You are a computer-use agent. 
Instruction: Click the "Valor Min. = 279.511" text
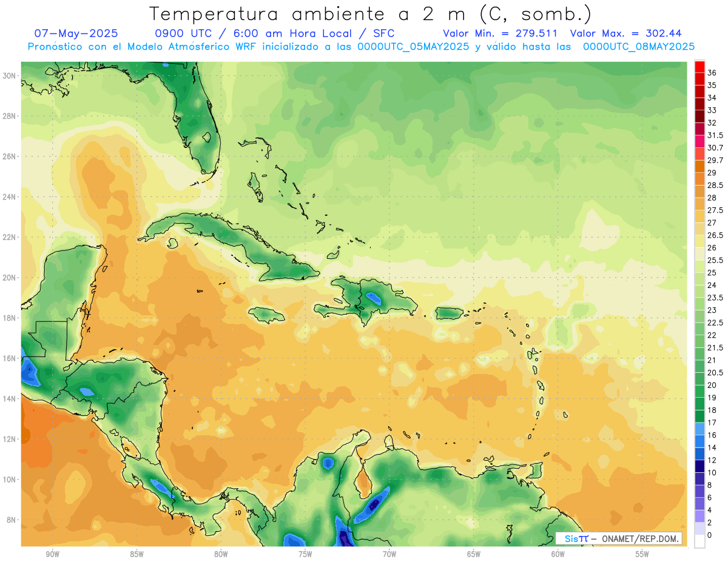click(x=500, y=33)
